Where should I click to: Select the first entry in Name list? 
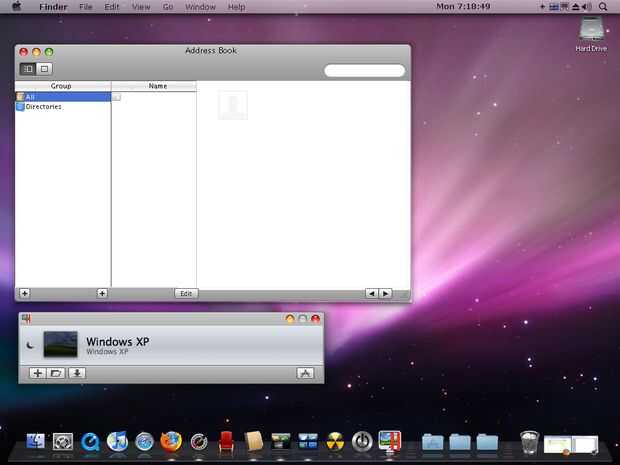(x=154, y=97)
